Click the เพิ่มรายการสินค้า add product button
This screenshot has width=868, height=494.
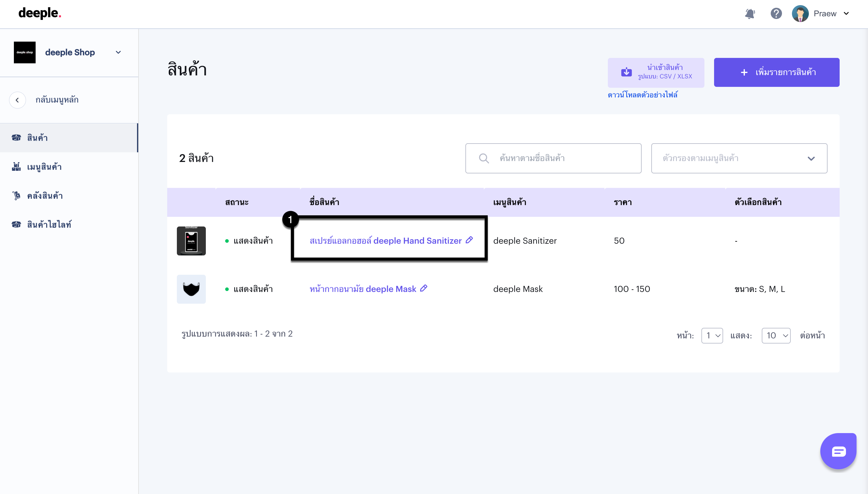coord(776,72)
